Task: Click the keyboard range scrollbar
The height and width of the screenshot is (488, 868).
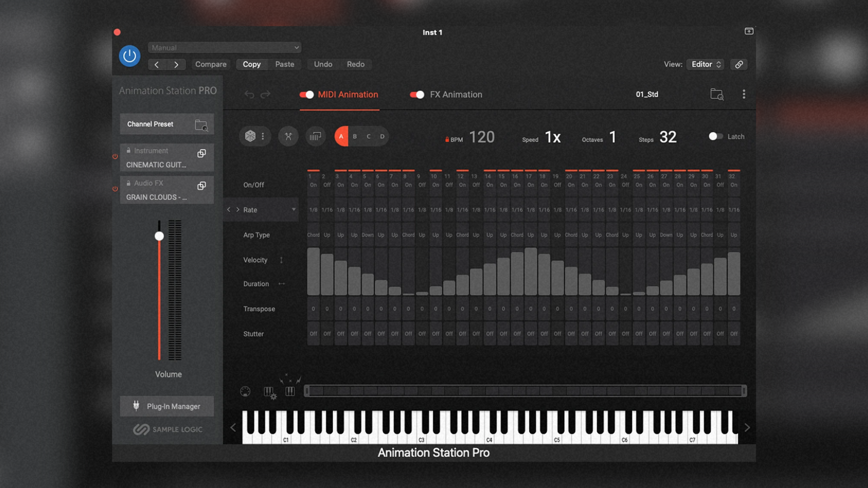Action: pyautogui.click(x=525, y=391)
